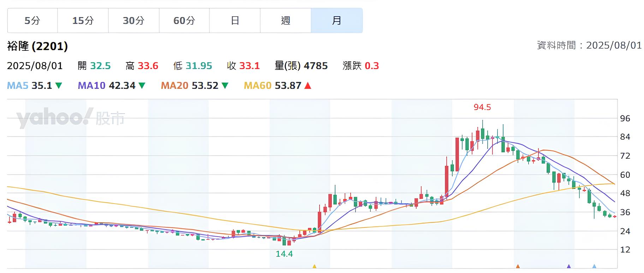644x273 pixels.
Task: Click the MA60 legend label
Action: click(258, 86)
